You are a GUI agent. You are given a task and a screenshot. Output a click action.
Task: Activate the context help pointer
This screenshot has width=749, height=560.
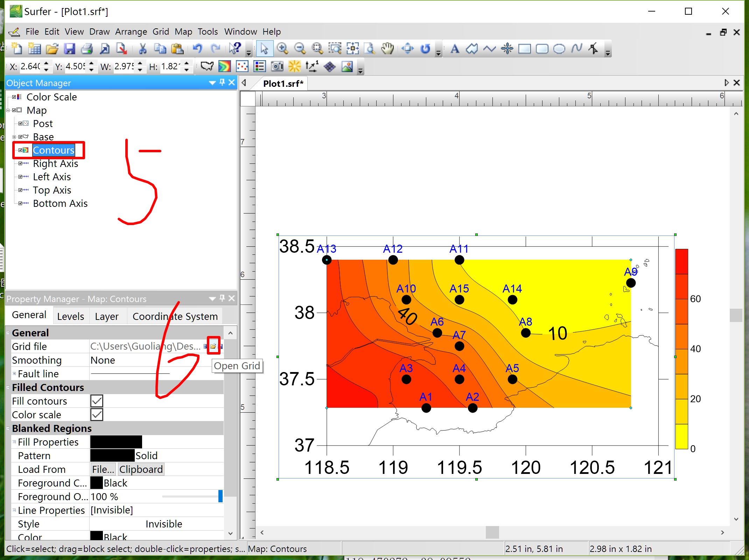pos(235,49)
